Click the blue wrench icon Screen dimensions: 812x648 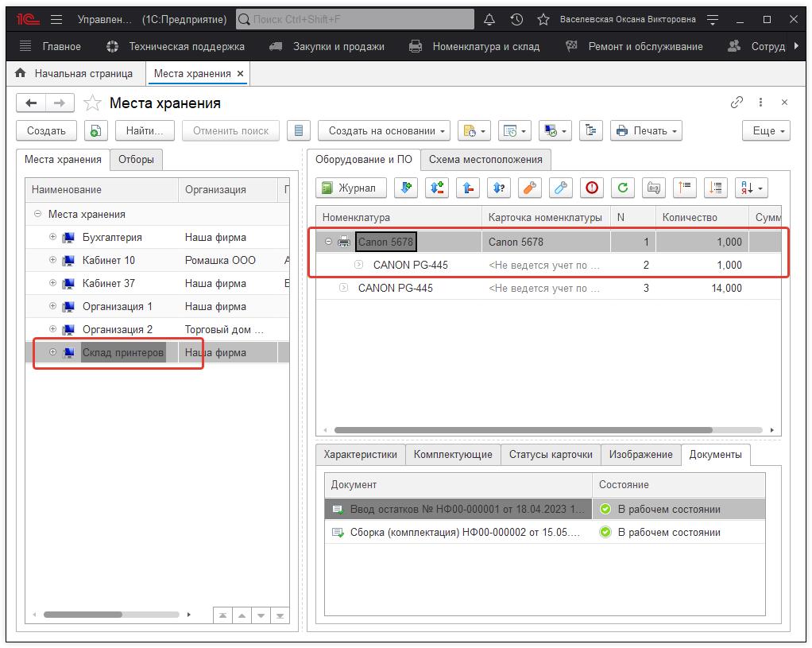click(x=561, y=188)
